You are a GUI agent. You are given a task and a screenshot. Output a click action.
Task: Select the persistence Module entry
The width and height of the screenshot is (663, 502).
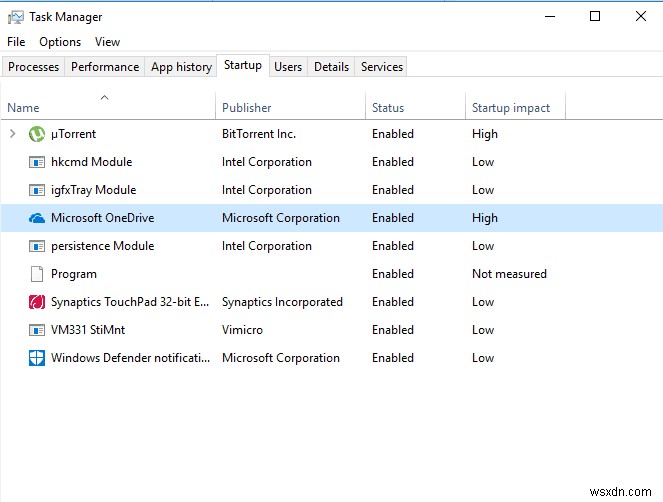coord(103,246)
